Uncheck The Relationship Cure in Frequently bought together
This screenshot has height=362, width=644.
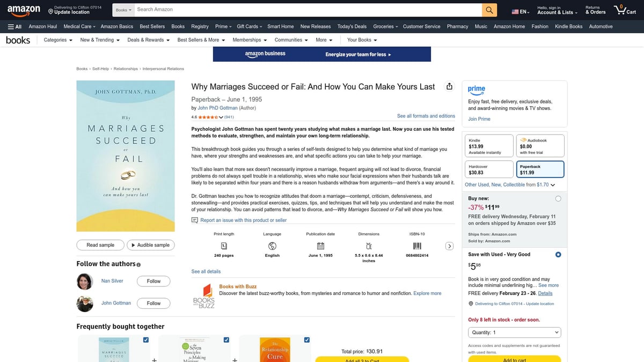point(306,339)
